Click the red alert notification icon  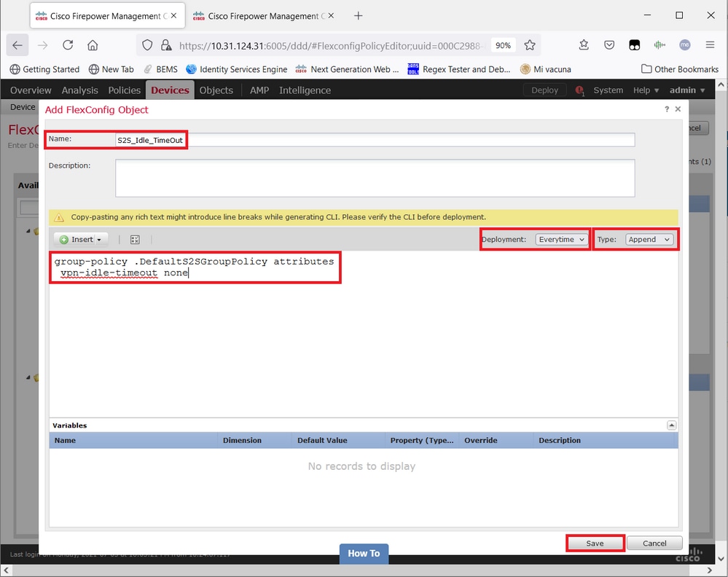(579, 90)
